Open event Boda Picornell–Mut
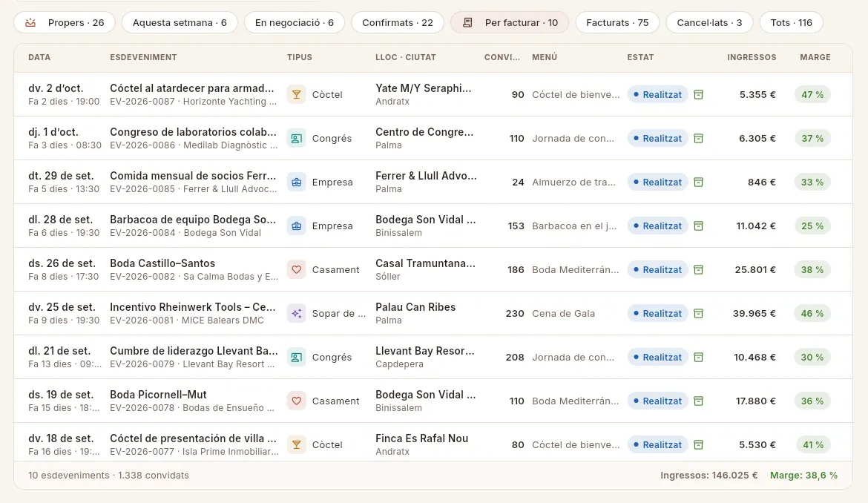The height and width of the screenshot is (503, 868). [158, 394]
